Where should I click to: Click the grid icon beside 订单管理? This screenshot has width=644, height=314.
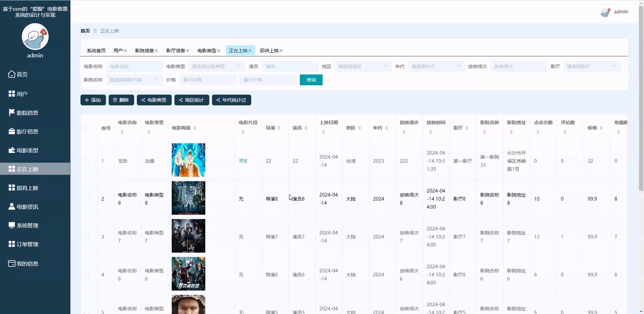(x=11, y=244)
